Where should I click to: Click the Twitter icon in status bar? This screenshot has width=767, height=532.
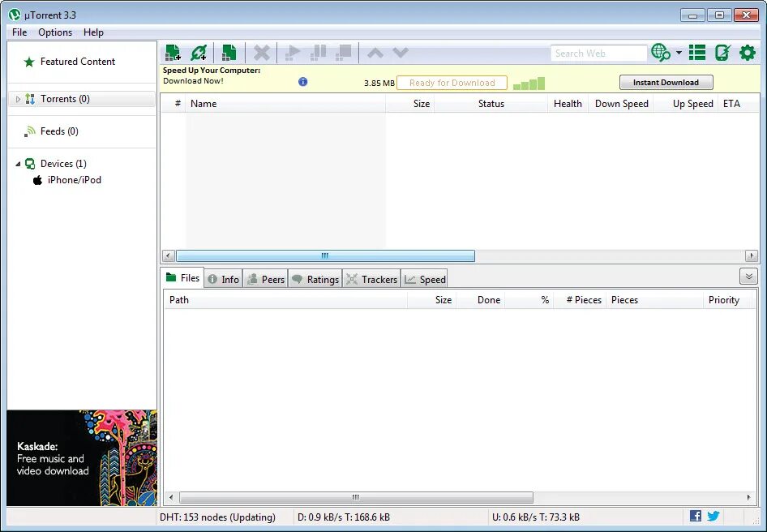[713, 515]
